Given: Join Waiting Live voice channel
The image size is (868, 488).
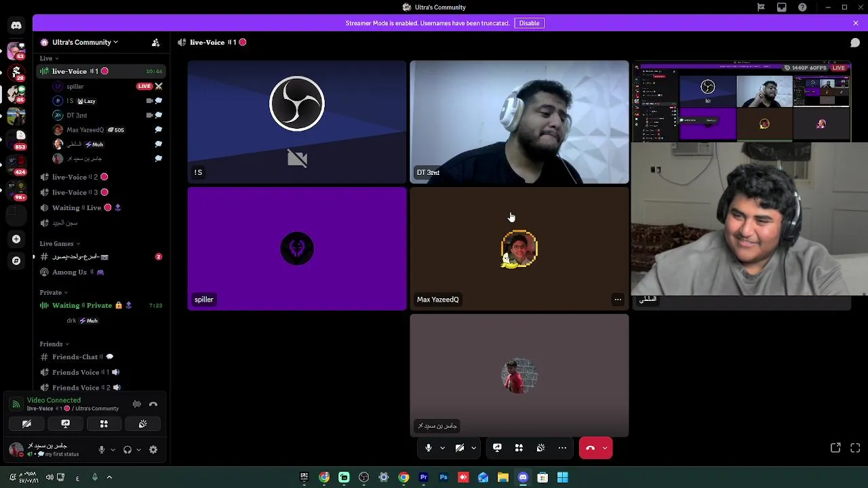Looking at the screenshot, I should (101, 207).
